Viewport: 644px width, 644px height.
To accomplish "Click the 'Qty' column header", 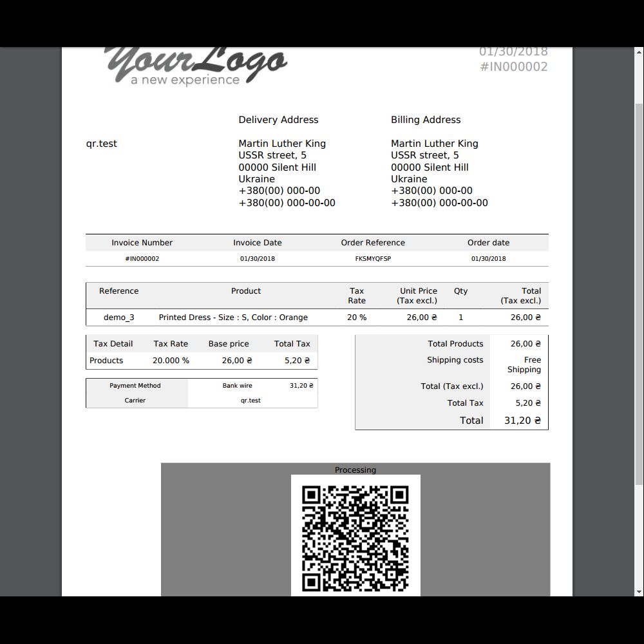I will tap(461, 291).
